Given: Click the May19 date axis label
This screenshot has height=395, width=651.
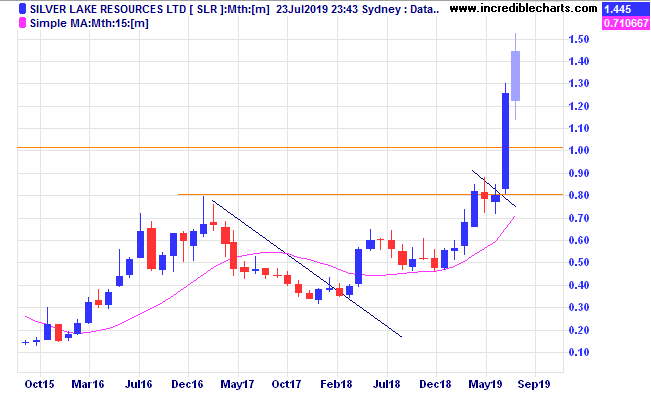Looking at the screenshot, I should [485, 384].
